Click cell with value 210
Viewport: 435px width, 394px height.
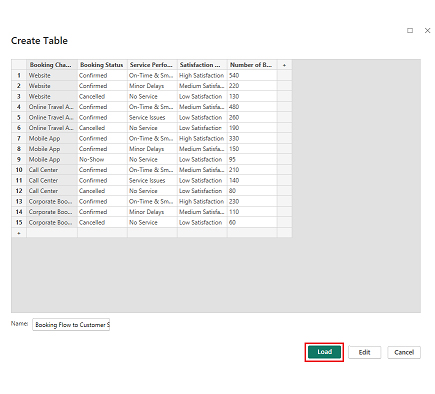(x=252, y=170)
